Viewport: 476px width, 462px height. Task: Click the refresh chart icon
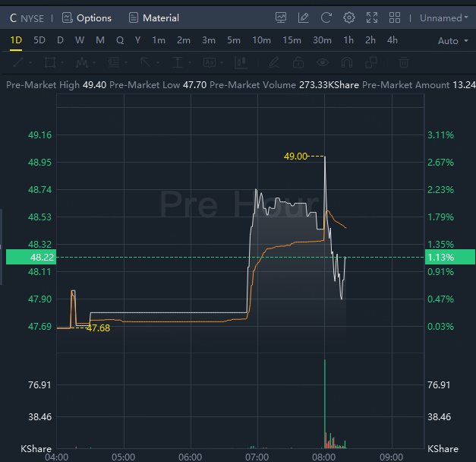click(326, 17)
